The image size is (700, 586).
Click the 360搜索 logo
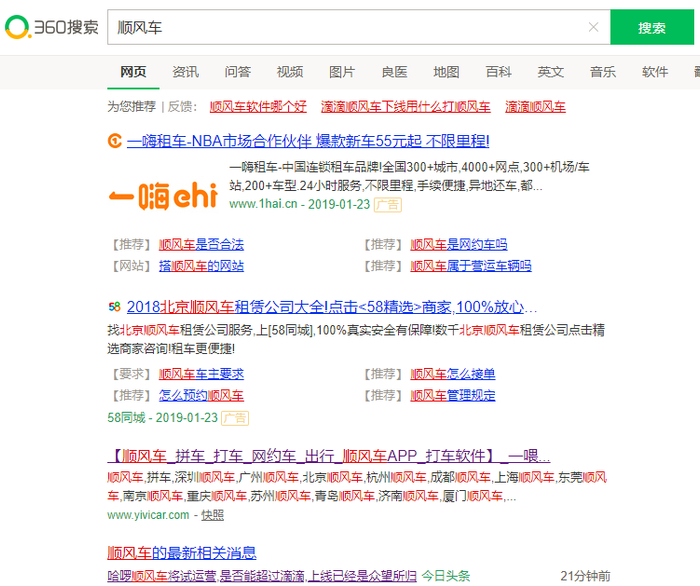pyautogui.click(x=51, y=27)
